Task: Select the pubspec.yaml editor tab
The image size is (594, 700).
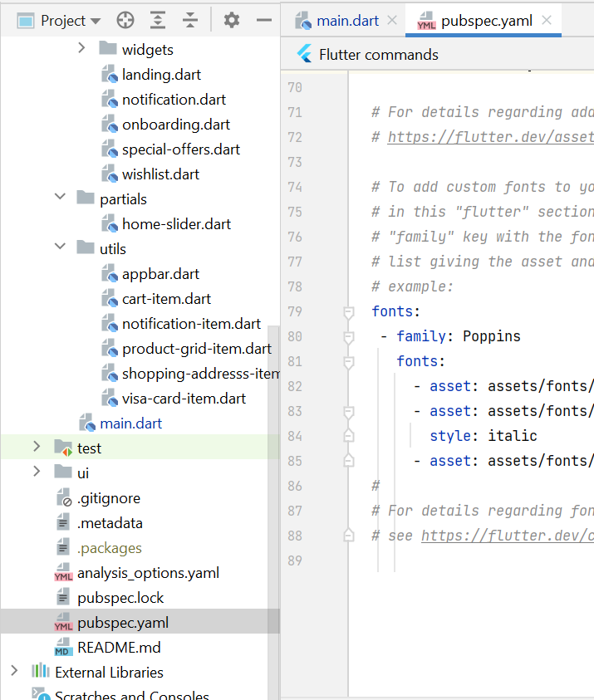Action: (x=484, y=20)
